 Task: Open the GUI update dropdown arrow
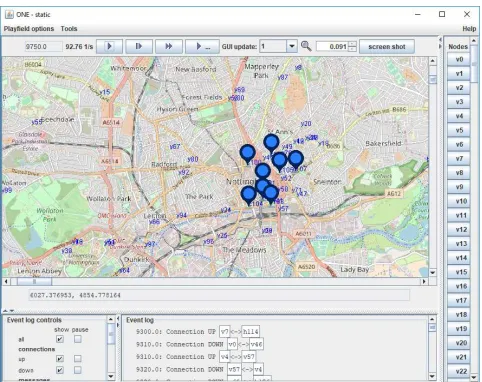[292, 46]
